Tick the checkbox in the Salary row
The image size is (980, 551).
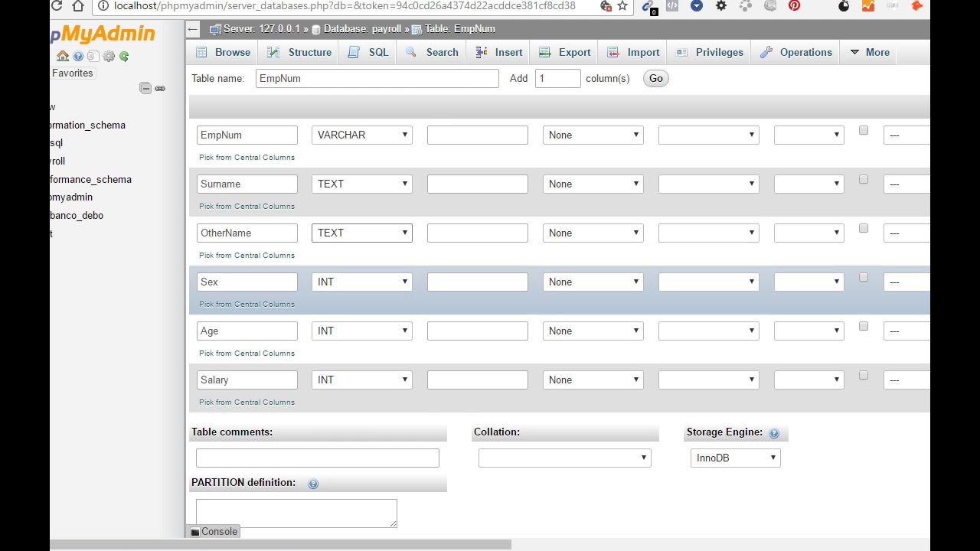(864, 376)
